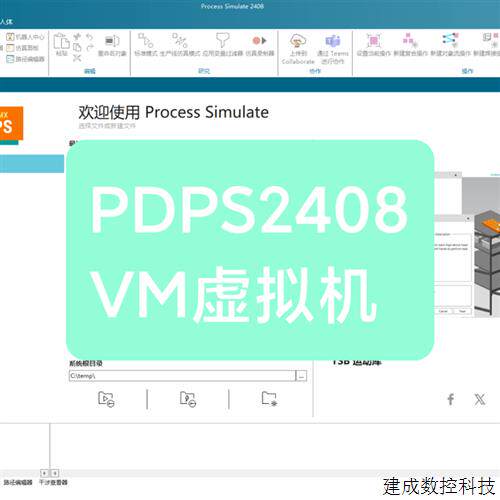Click the small Copy icon in edit group

click(77, 47)
